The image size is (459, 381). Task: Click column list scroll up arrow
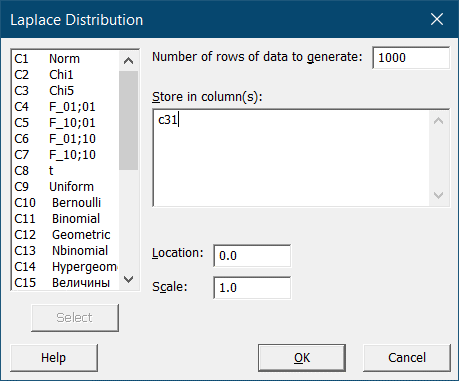tap(128, 61)
